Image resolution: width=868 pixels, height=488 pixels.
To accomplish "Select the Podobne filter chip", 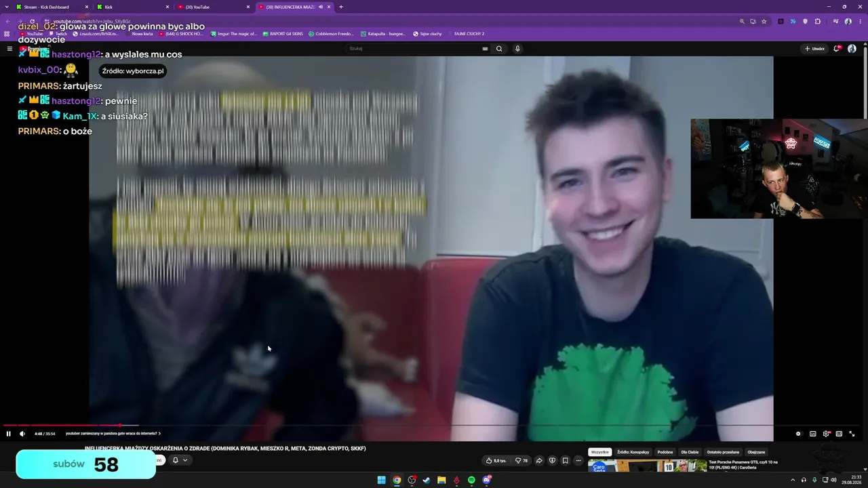I will [665, 452].
